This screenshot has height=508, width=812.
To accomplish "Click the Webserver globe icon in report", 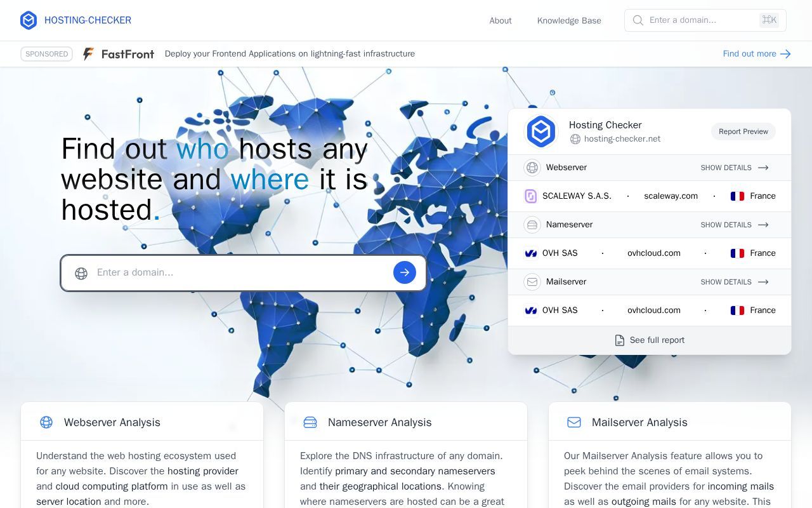I will click(532, 168).
